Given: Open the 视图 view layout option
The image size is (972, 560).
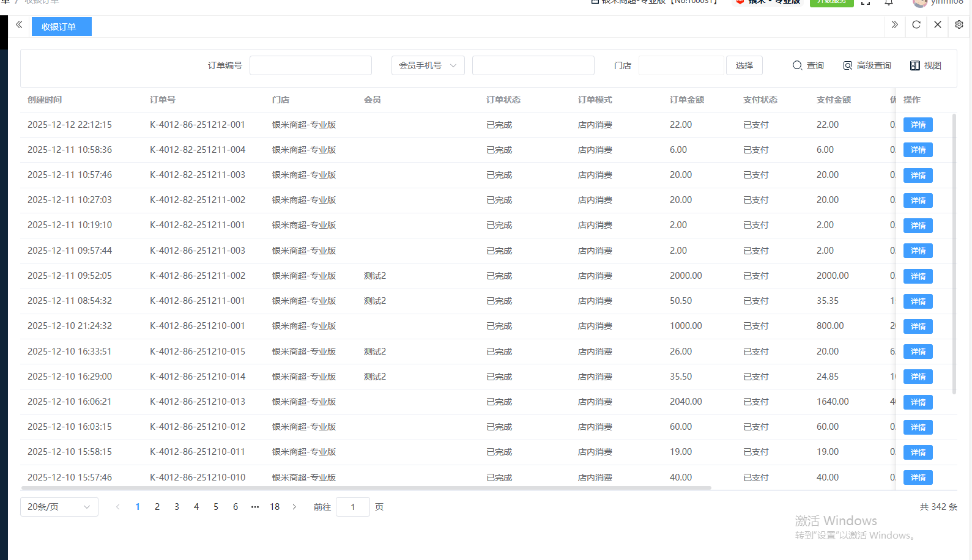Looking at the screenshot, I should [x=926, y=65].
